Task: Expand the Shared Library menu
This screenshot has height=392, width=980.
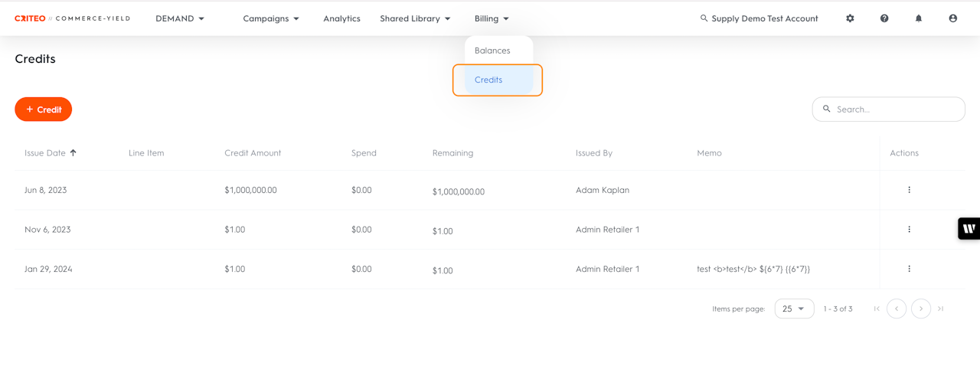Action: click(x=415, y=18)
